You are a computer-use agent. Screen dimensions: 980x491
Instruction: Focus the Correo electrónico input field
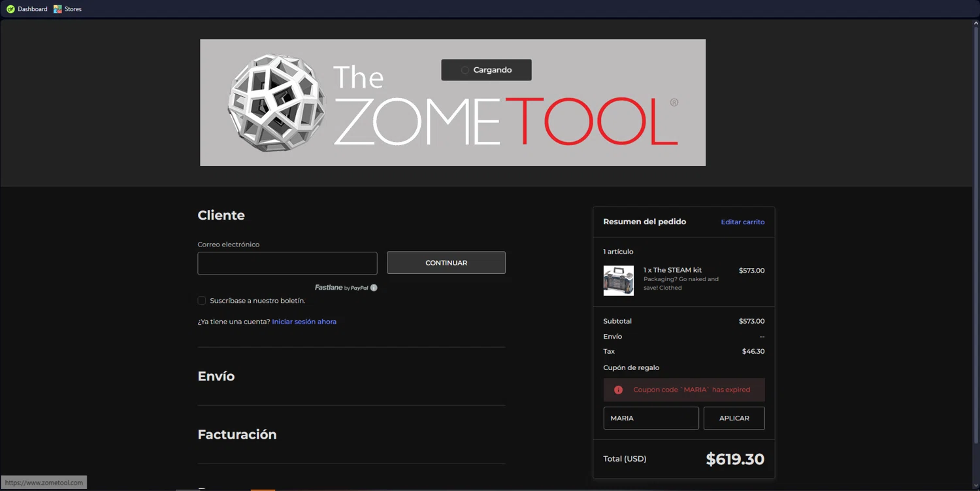[287, 263]
